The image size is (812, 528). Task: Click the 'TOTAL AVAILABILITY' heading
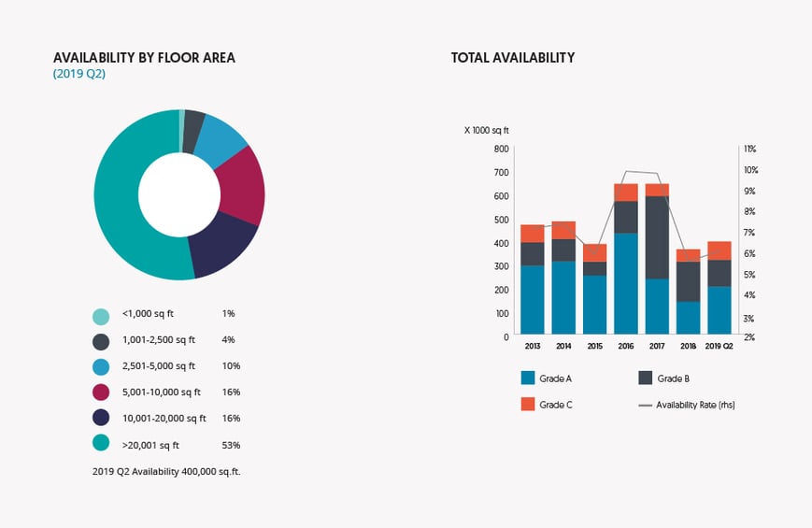pyautogui.click(x=513, y=58)
